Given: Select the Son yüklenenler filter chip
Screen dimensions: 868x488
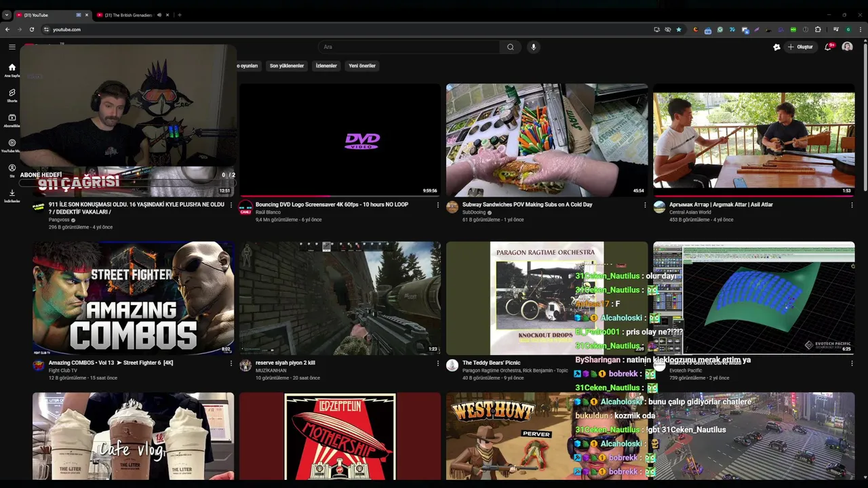Looking at the screenshot, I should tap(287, 66).
